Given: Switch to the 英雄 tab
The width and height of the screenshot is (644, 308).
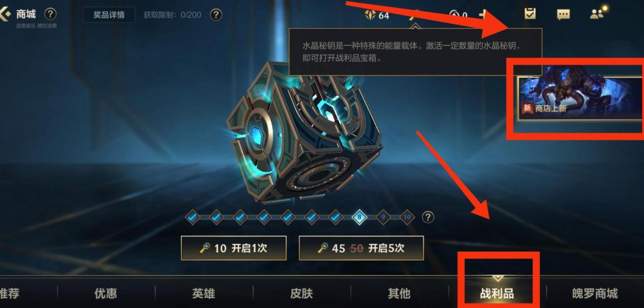Looking at the screenshot, I should tap(203, 293).
